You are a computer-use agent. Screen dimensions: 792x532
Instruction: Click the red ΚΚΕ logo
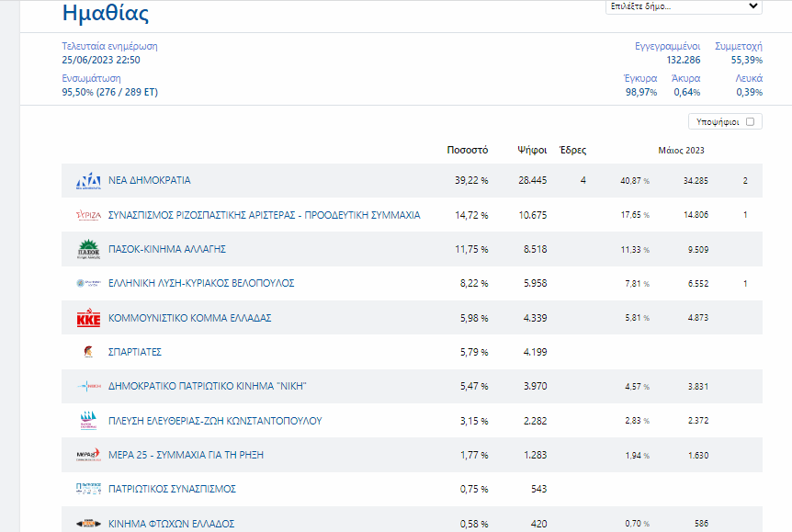click(x=88, y=318)
